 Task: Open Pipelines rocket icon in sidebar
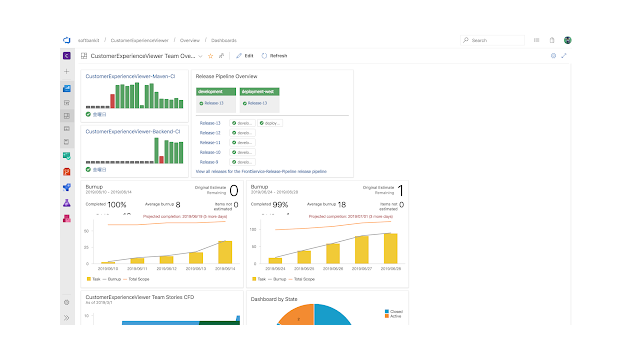(x=67, y=187)
